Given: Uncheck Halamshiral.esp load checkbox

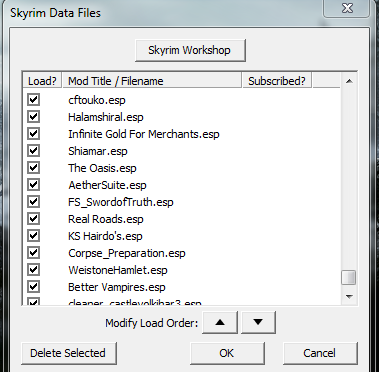Looking at the screenshot, I should [x=33, y=117].
